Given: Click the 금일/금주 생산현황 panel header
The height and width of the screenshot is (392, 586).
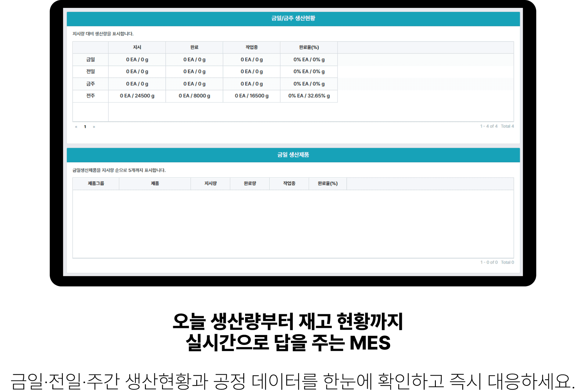Looking at the screenshot, I should click(x=293, y=19).
